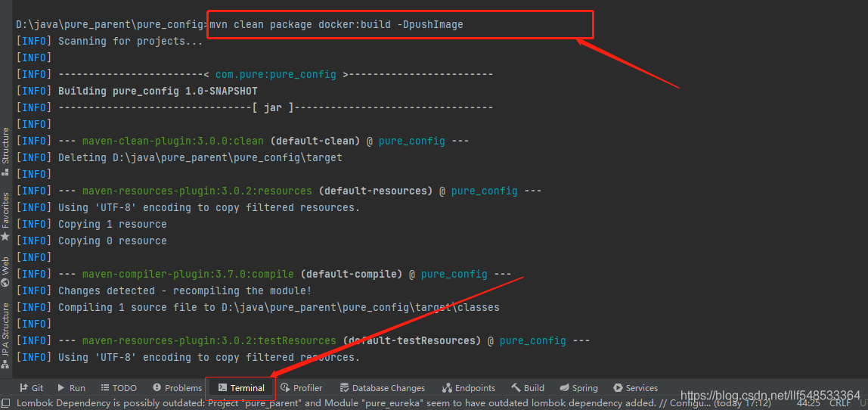Screen dimensions: 868x410
Task: Click the TODO list icon
Action: [x=104, y=388]
